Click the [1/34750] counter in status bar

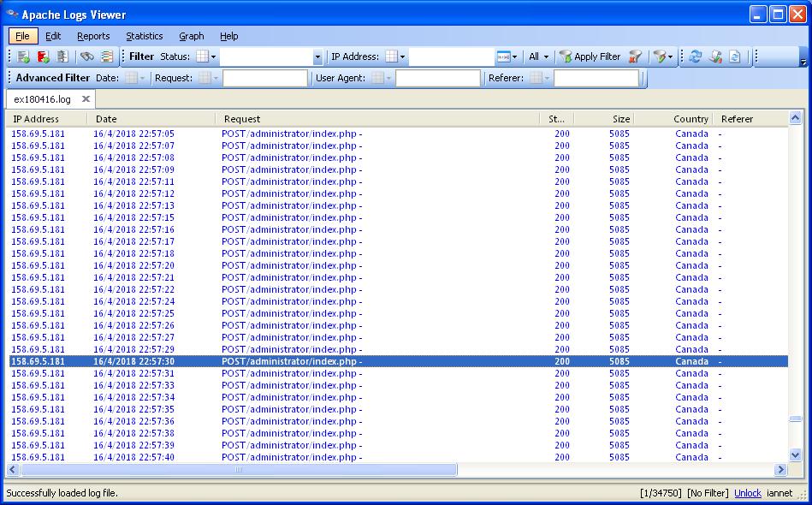coord(661,493)
